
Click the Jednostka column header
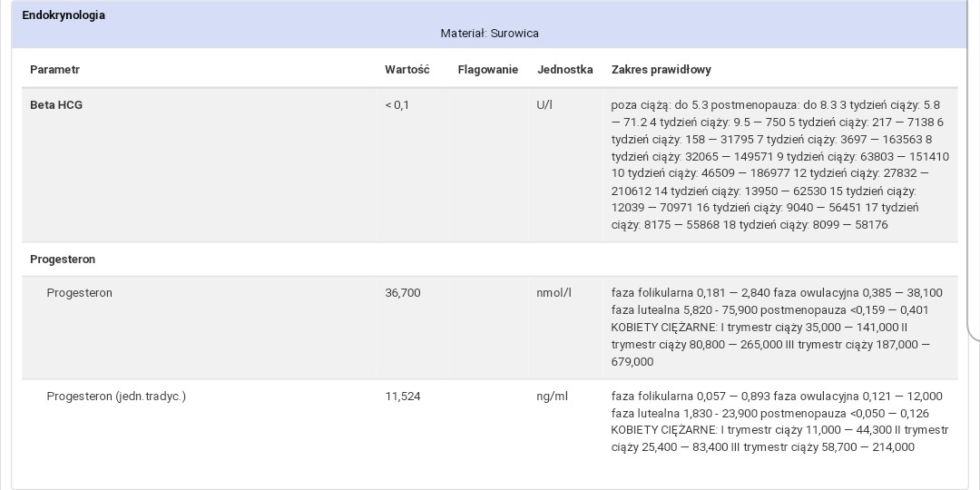click(x=564, y=70)
